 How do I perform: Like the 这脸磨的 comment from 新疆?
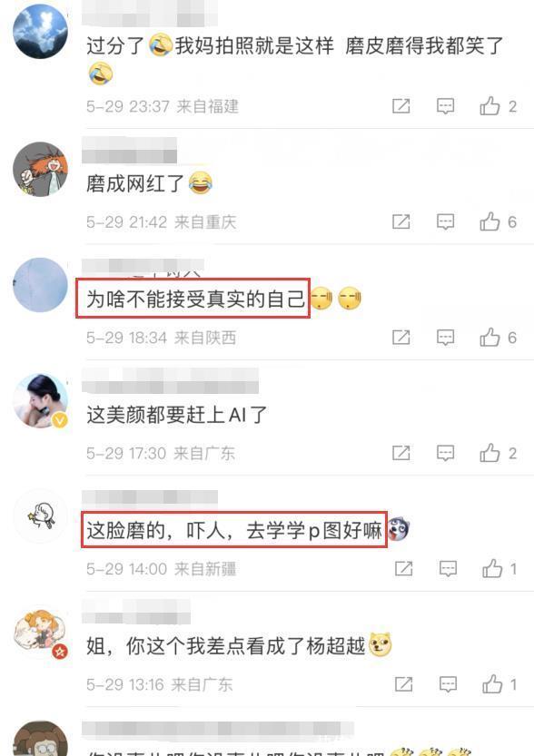click(492, 568)
